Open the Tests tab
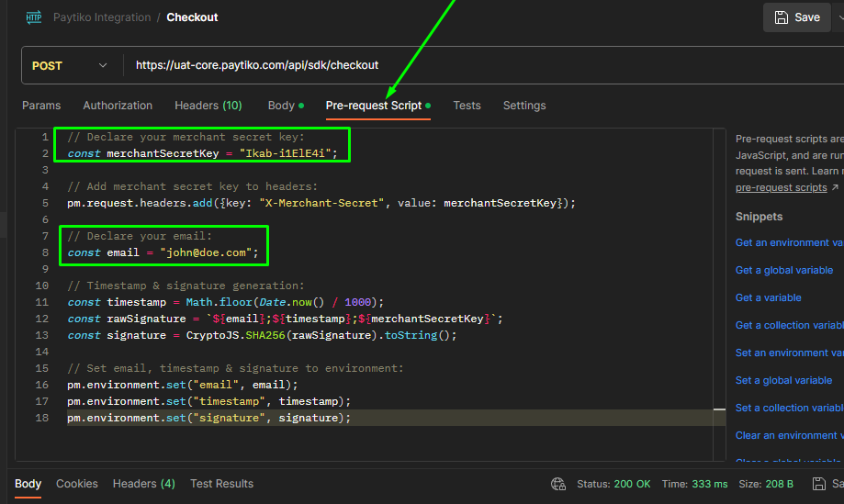This screenshot has height=504, width=844. (467, 106)
